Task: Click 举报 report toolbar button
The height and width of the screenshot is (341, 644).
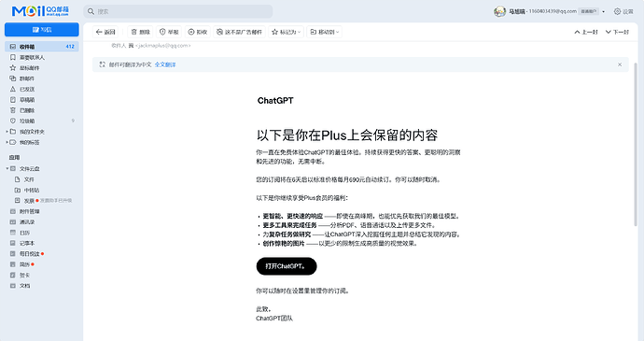Action: click(x=169, y=32)
